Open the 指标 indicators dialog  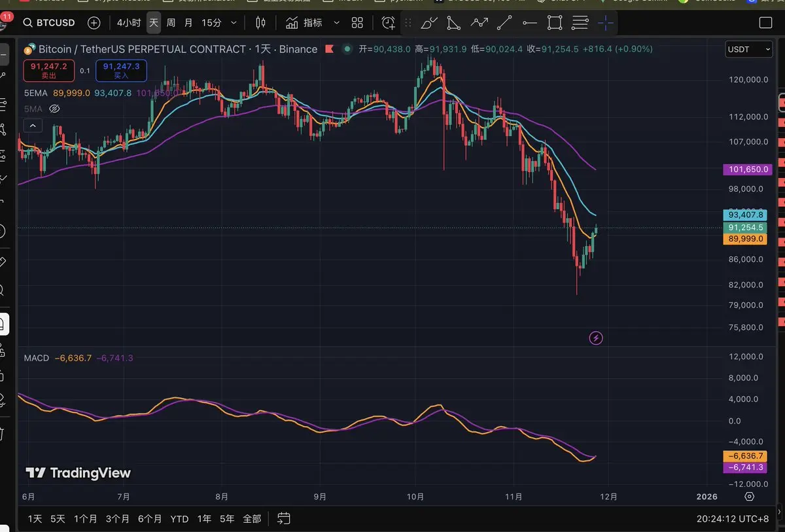tap(304, 23)
